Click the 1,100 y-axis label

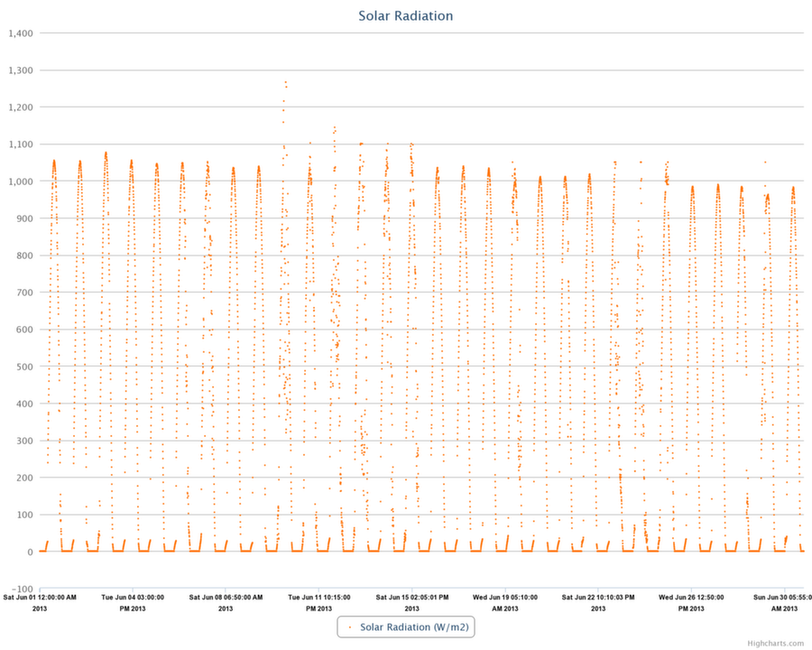pyautogui.click(x=21, y=144)
